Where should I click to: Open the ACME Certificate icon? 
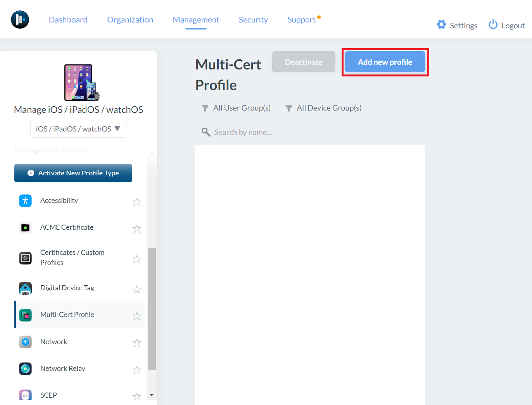click(x=25, y=228)
